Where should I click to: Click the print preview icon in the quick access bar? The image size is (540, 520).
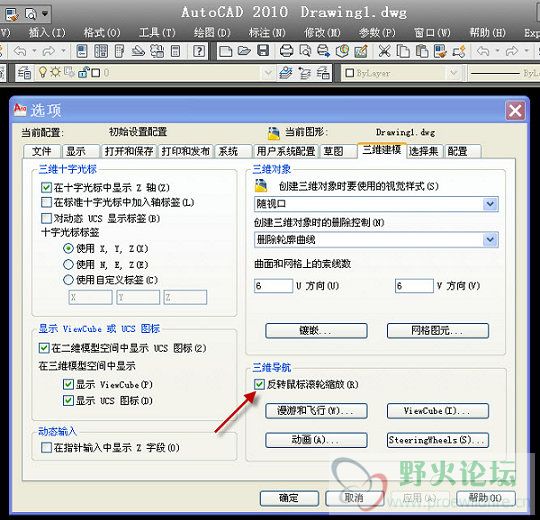31,14
